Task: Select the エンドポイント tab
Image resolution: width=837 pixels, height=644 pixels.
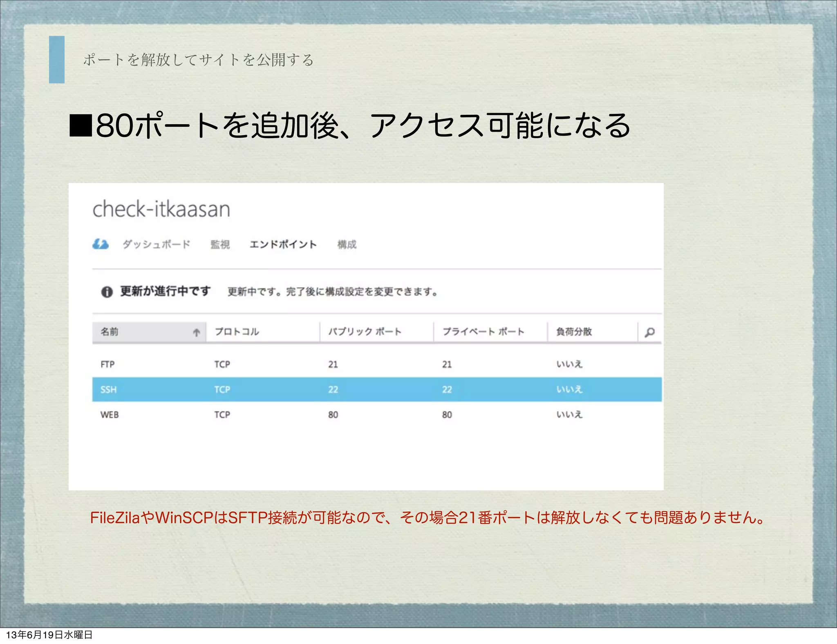Action: point(283,244)
